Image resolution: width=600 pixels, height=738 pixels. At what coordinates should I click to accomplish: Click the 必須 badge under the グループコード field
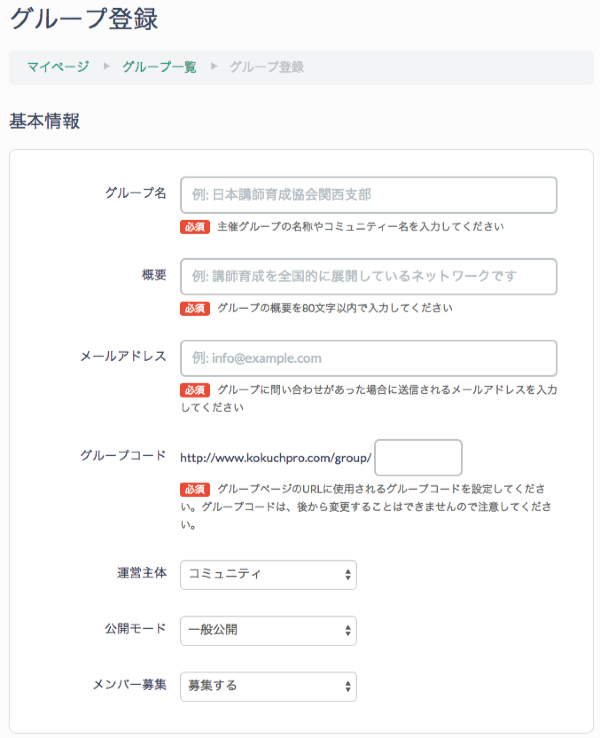[195, 490]
